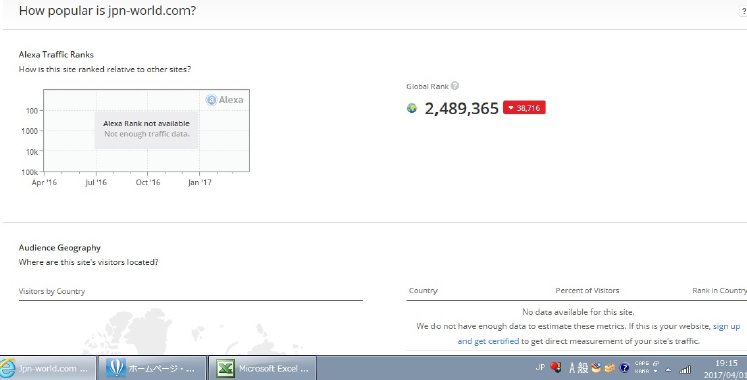Screen dimensions: 747x380
Task: Open the IME toolbox icon in language bar
Action: click(x=610, y=368)
